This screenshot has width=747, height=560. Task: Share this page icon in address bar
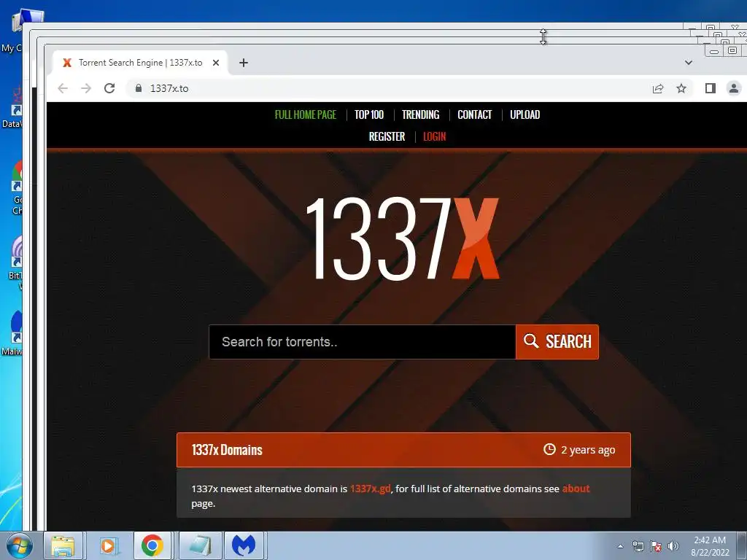pyautogui.click(x=658, y=88)
